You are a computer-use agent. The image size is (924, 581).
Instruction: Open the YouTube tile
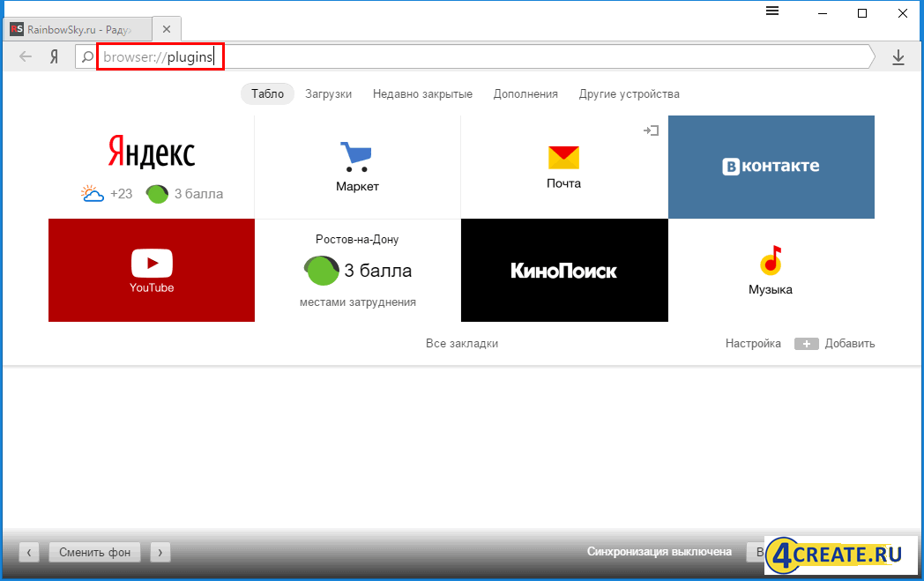point(152,270)
